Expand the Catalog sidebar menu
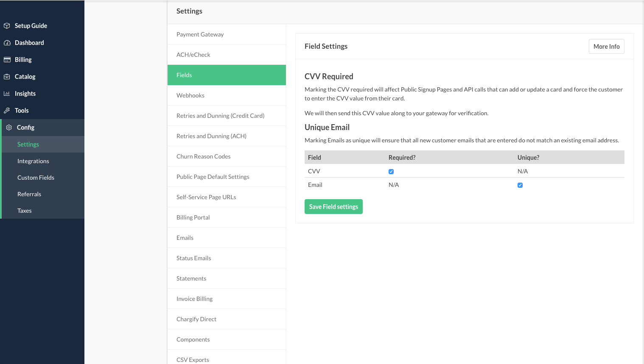 coord(25,77)
